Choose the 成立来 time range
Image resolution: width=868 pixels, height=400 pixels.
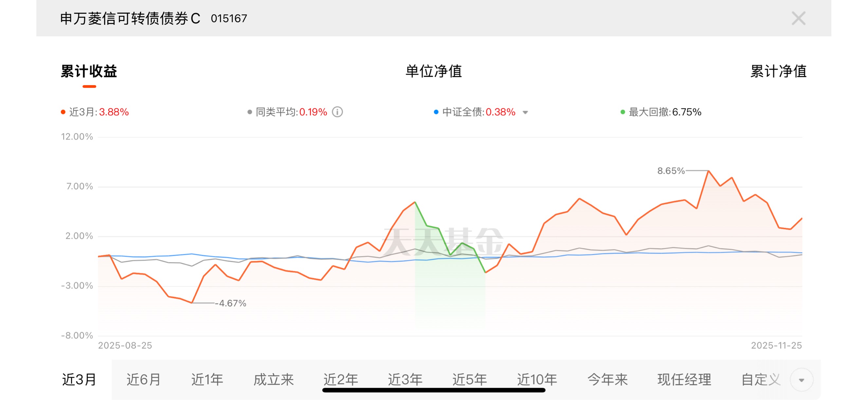(273, 380)
